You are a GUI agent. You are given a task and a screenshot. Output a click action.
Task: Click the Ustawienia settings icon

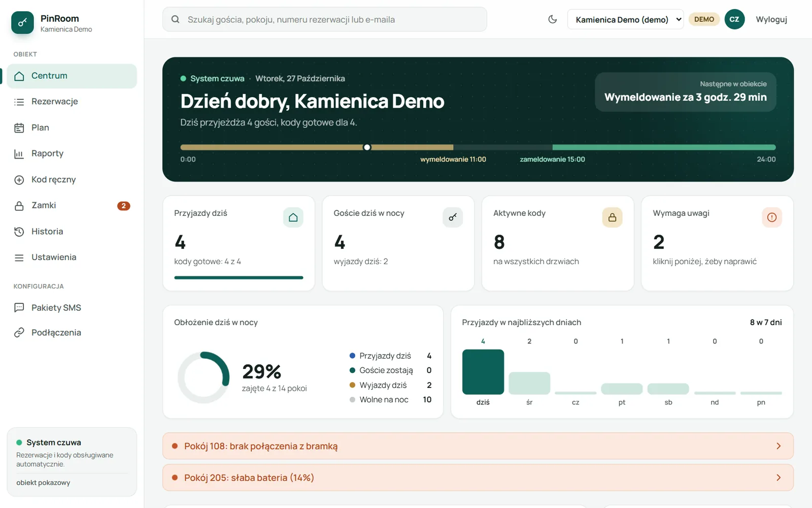point(19,258)
